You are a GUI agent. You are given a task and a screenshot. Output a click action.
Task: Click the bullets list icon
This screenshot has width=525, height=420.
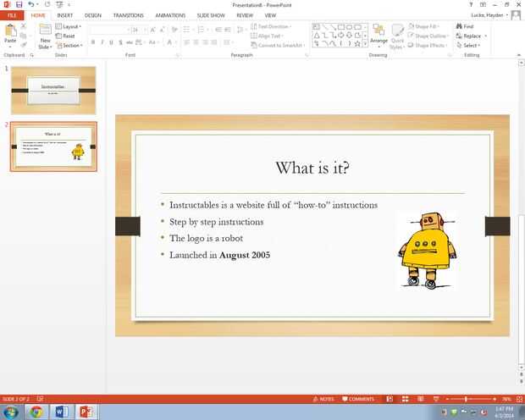click(186, 30)
